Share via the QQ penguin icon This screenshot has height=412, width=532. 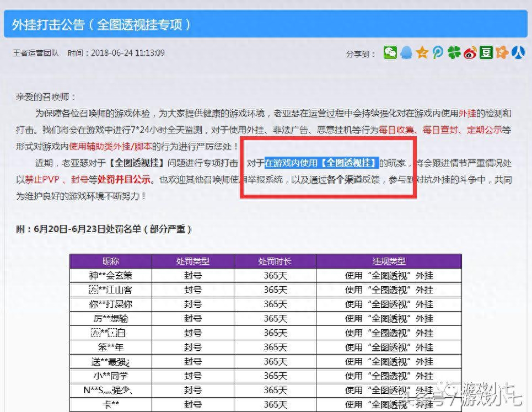pos(406,53)
